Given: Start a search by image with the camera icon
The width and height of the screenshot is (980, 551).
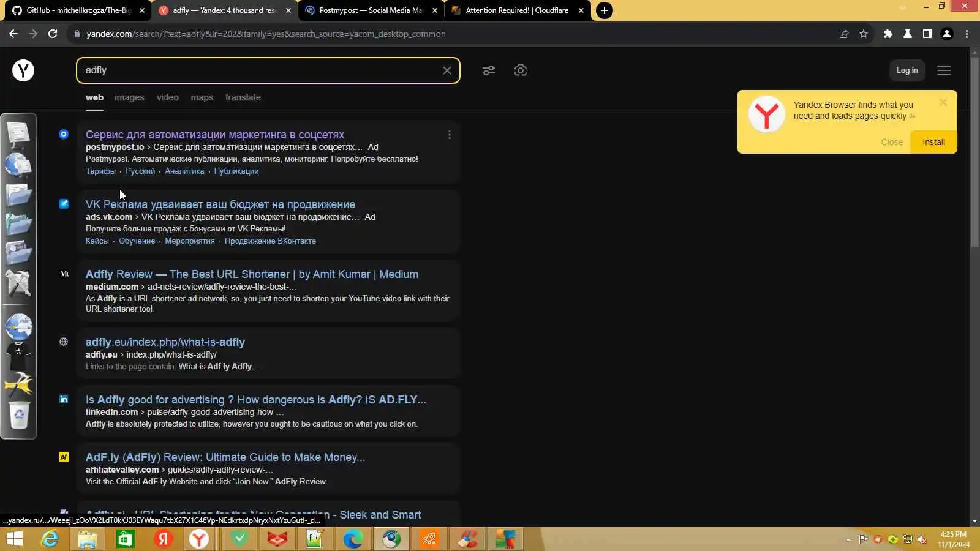Looking at the screenshot, I should pyautogui.click(x=521, y=70).
